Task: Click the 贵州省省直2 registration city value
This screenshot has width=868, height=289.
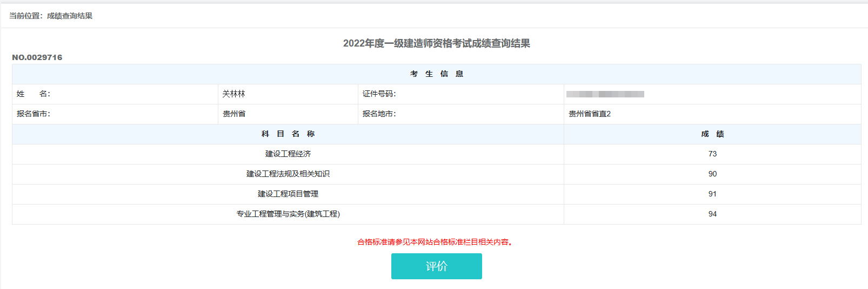Action: click(x=589, y=114)
